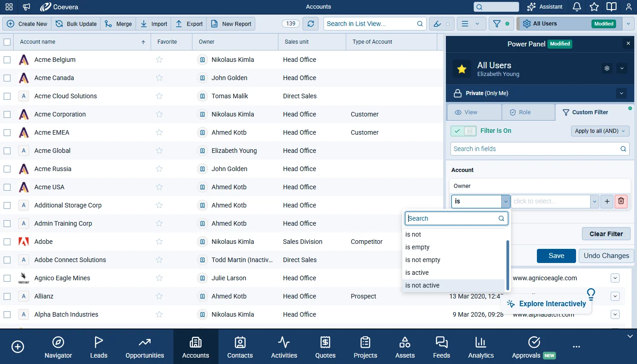The width and height of the screenshot is (637, 364).
Task: Choose 'is not empty' operator option
Action: pos(454,260)
